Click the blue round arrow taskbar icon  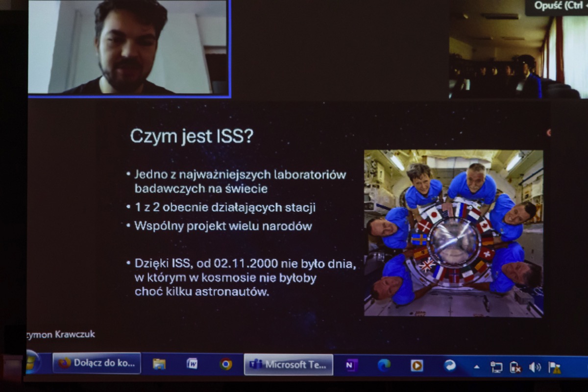450,366
